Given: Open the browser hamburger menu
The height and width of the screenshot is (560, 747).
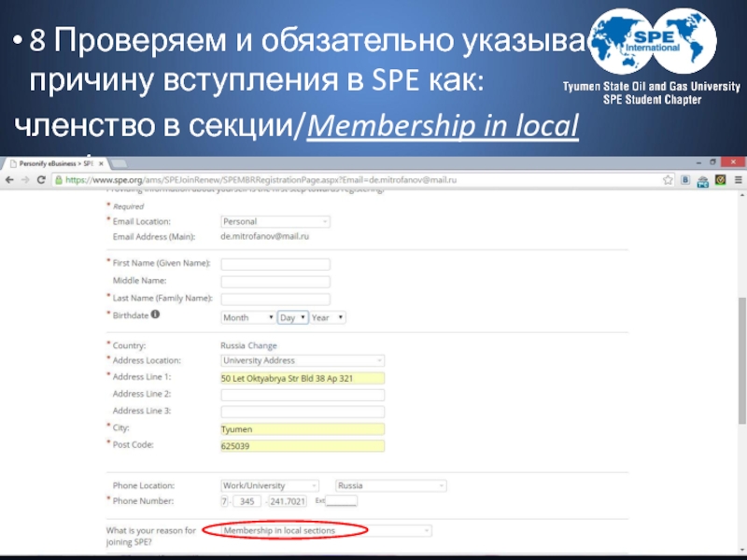Looking at the screenshot, I should pos(738,180).
